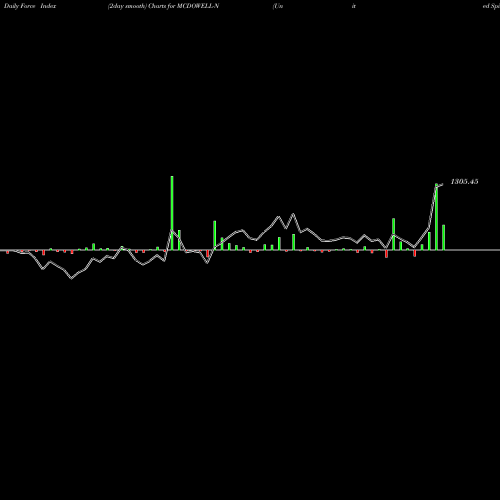The height and width of the screenshot is (500, 500).
Task: Click the '(2day smooth) Charts for MCDOWELL-N' text
Action: tap(163, 6)
